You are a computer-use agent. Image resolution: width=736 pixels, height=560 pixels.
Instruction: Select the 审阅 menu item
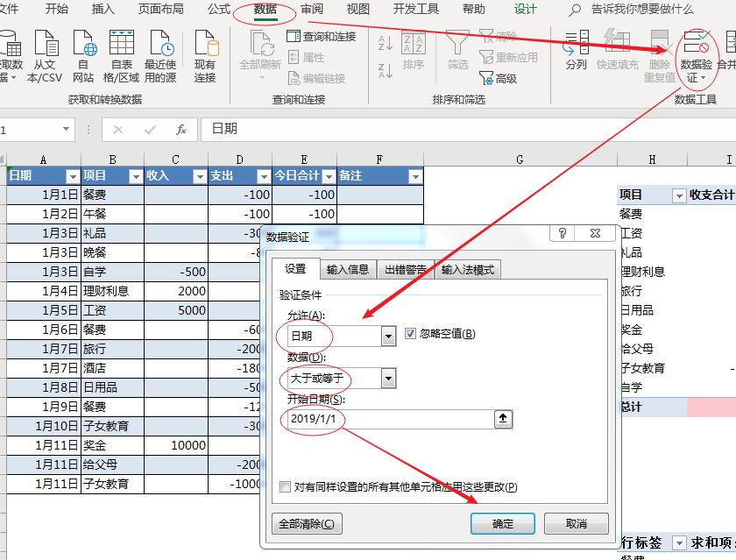pyautogui.click(x=310, y=10)
